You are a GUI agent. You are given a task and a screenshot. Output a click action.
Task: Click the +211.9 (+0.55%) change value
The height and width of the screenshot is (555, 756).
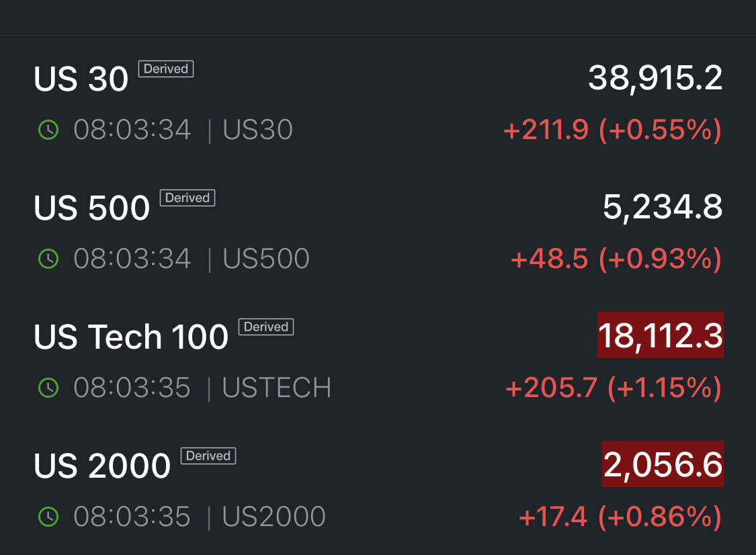tap(612, 130)
